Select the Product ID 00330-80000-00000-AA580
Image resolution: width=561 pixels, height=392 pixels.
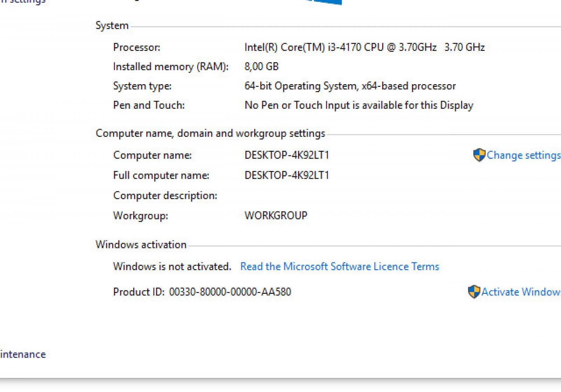point(230,292)
